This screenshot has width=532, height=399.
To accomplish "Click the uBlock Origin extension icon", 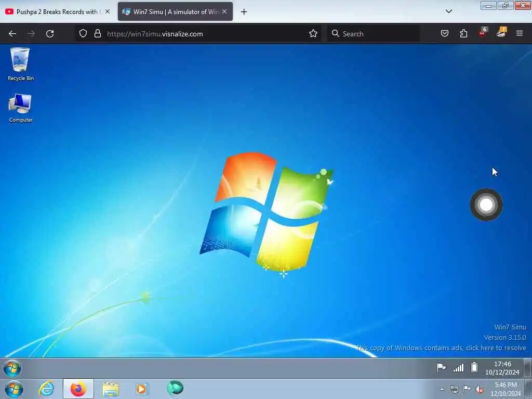I will tap(483, 33).
